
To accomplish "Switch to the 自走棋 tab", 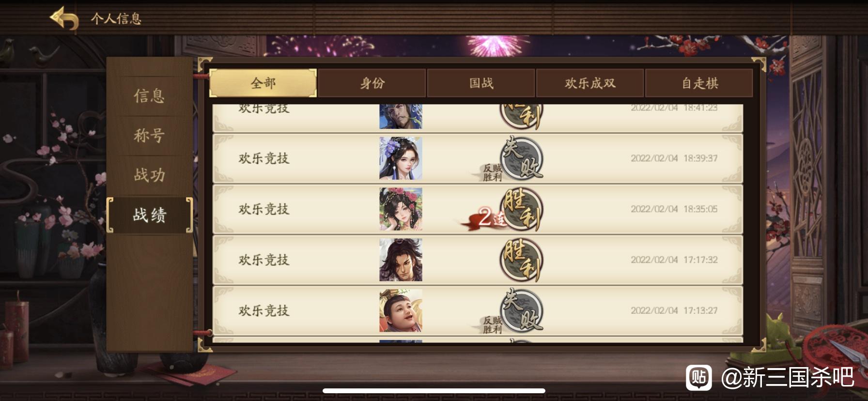I will pos(699,83).
